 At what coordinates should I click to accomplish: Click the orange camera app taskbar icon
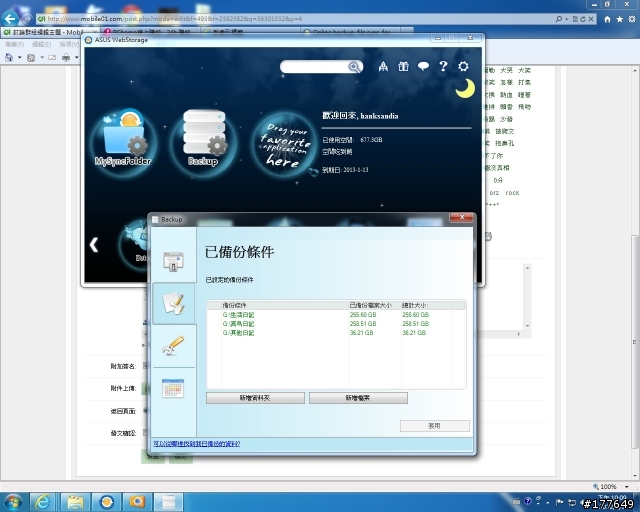point(137,502)
